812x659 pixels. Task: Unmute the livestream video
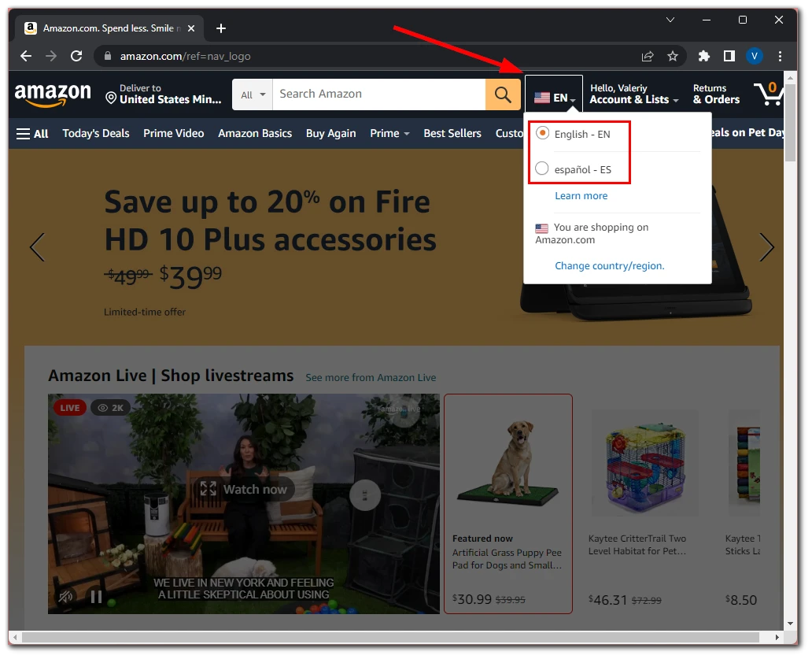[66, 597]
